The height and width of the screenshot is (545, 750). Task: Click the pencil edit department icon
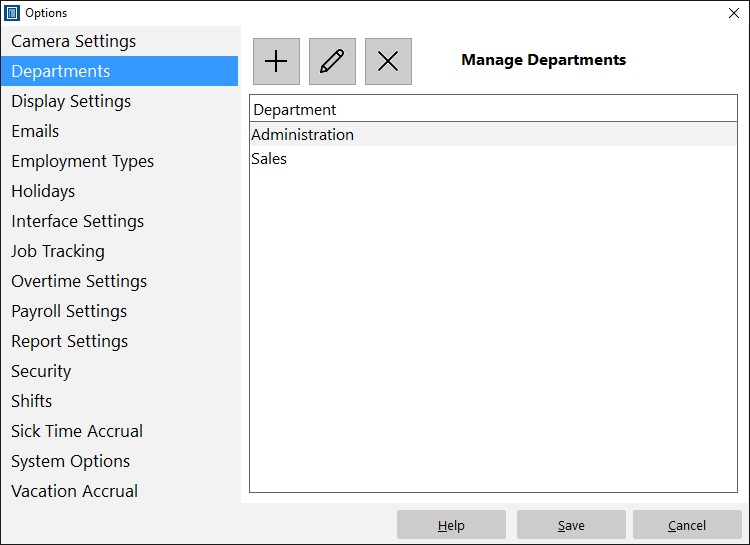332,61
